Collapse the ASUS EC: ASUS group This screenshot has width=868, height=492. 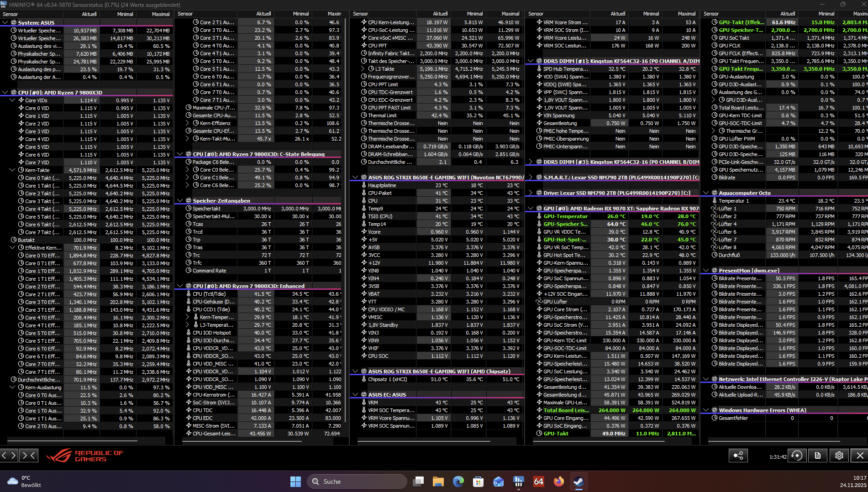pyautogui.click(x=355, y=395)
